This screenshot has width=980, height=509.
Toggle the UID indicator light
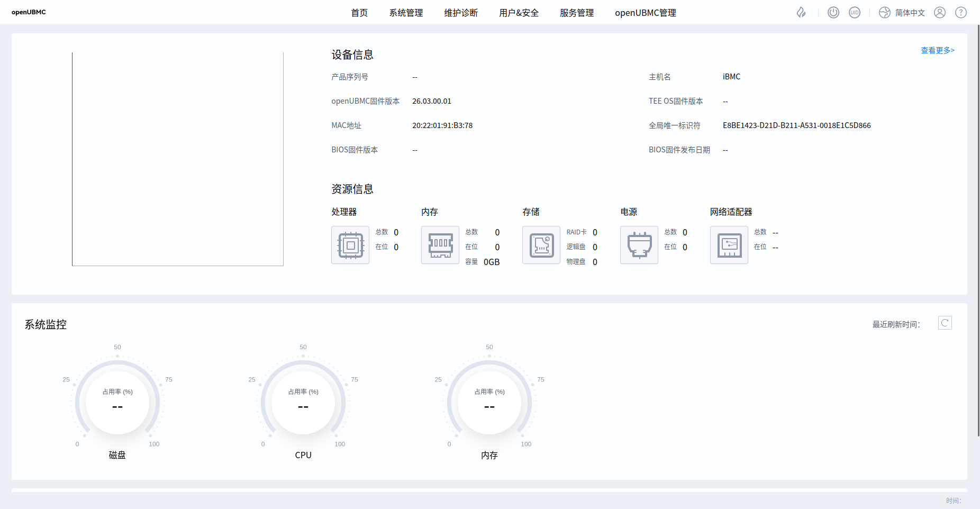tap(855, 13)
